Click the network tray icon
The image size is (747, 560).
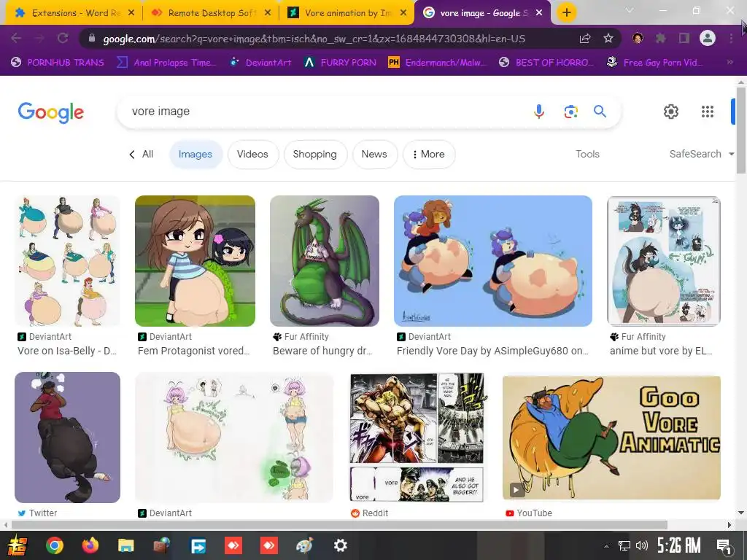(x=624, y=545)
